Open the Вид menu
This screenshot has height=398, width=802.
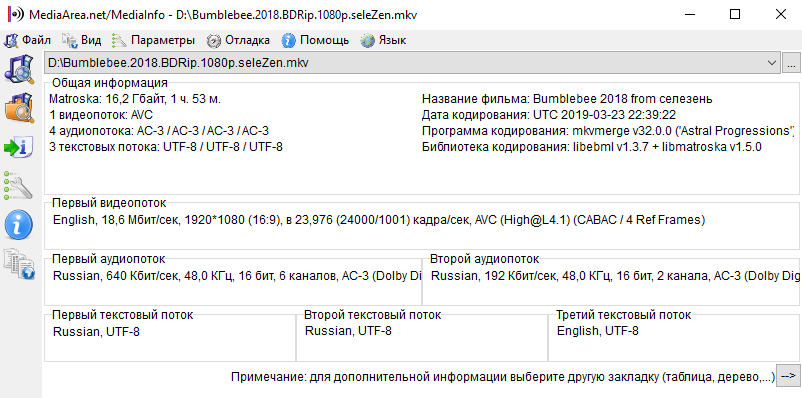coord(82,40)
